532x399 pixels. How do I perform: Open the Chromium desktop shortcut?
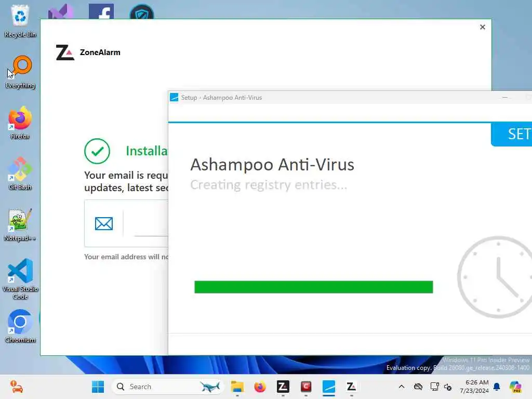20,326
